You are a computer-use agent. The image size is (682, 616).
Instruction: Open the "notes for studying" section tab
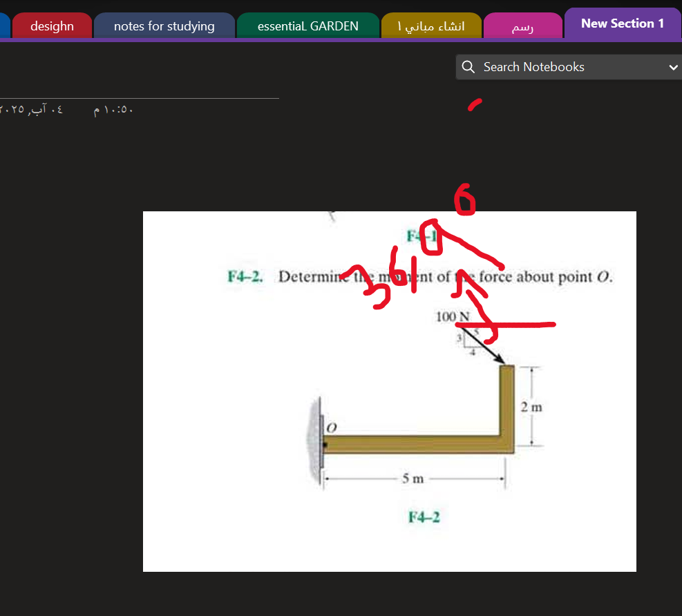(164, 26)
